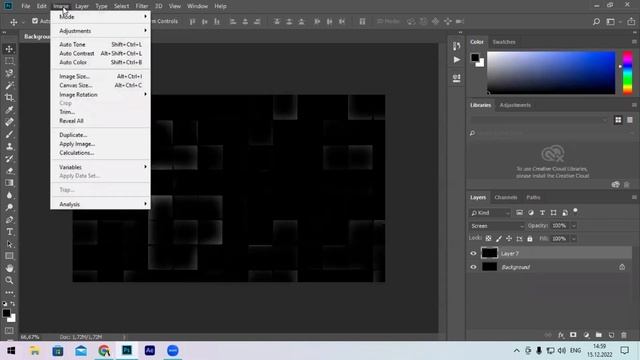The width and height of the screenshot is (640, 360).
Task: Open the search icon in options bar
Action: tap(596, 22)
